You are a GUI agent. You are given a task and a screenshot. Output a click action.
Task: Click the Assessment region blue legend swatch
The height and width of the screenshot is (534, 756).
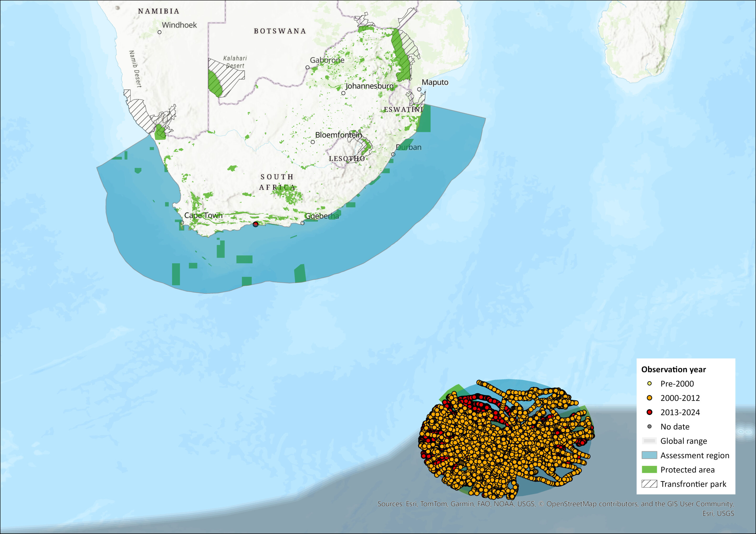649,455
